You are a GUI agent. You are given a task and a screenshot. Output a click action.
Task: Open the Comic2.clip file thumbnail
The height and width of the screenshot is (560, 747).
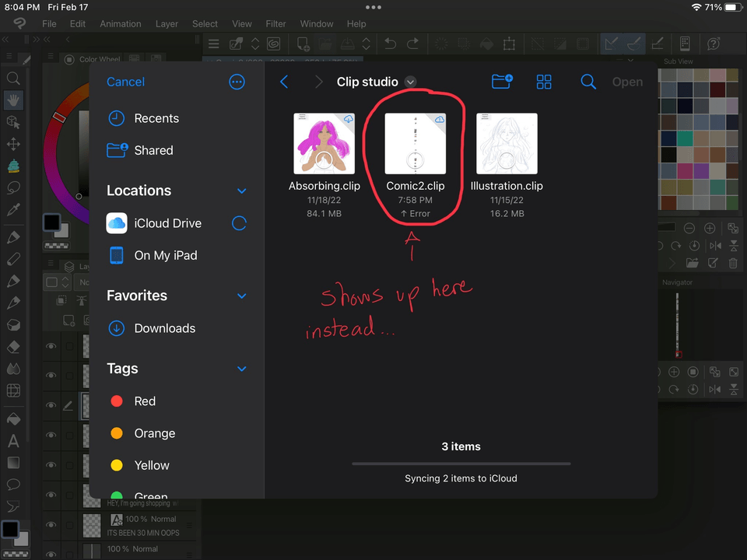415,142
